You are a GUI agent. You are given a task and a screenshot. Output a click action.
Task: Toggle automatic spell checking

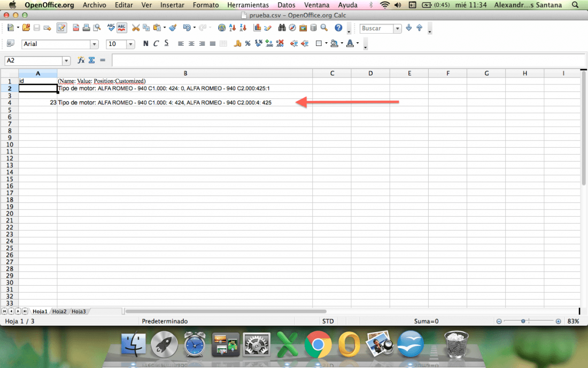tap(121, 28)
